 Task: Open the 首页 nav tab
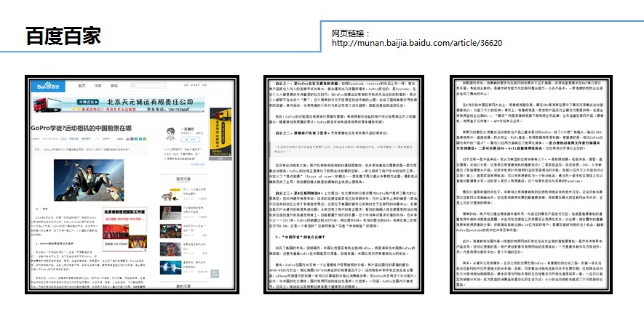point(82,86)
